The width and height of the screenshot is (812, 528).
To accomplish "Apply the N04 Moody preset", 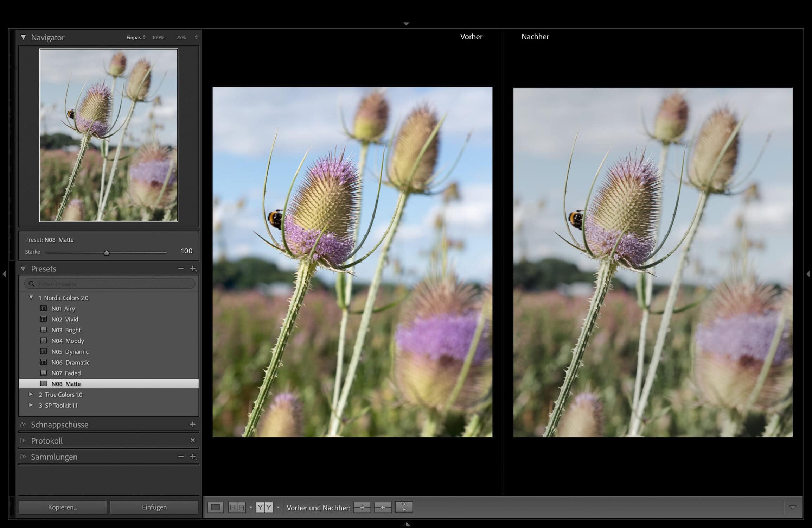I will coord(68,341).
